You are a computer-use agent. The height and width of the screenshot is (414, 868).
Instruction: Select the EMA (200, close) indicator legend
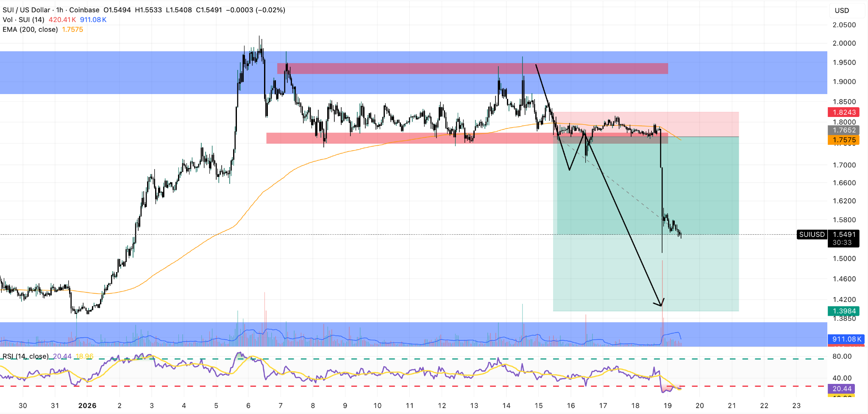30,29
